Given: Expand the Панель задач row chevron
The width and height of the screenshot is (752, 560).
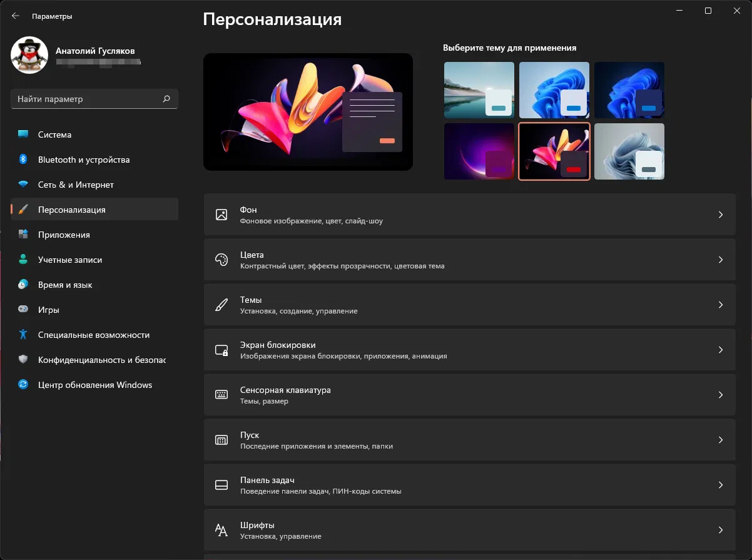Looking at the screenshot, I should 721,485.
